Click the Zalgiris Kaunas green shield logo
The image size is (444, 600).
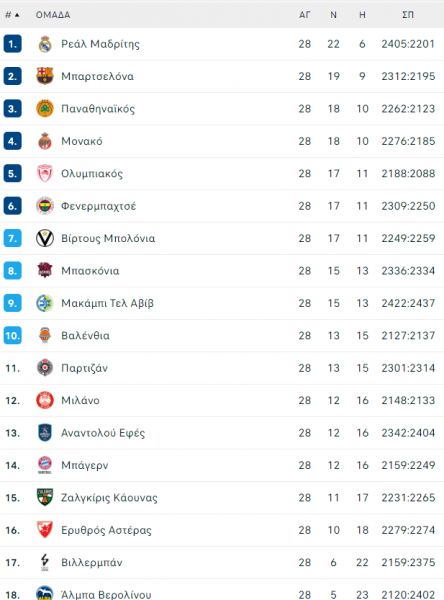coord(45,497)
